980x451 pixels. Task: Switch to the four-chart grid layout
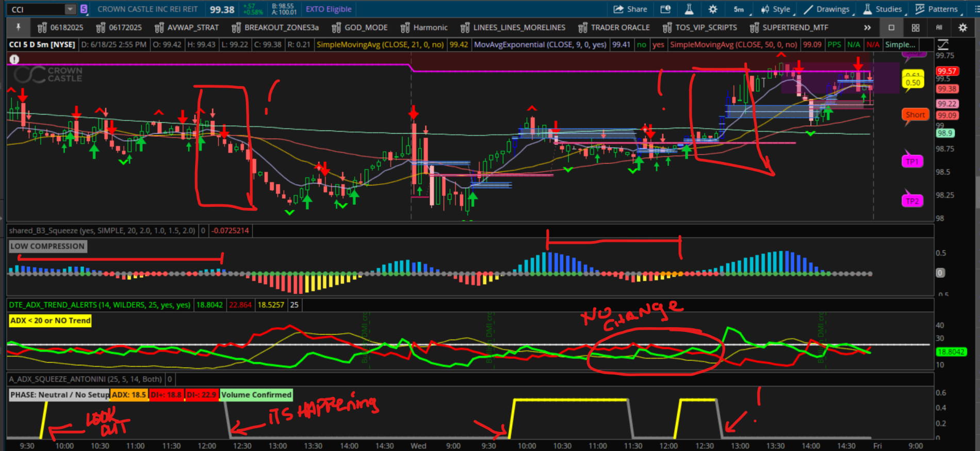point(916,27)
